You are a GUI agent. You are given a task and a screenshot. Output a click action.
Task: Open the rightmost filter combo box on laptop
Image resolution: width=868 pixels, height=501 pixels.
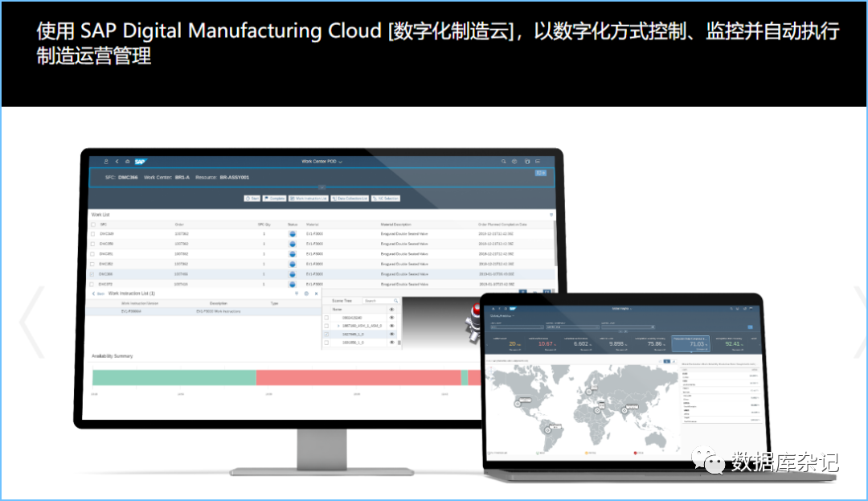click(628, 327)
